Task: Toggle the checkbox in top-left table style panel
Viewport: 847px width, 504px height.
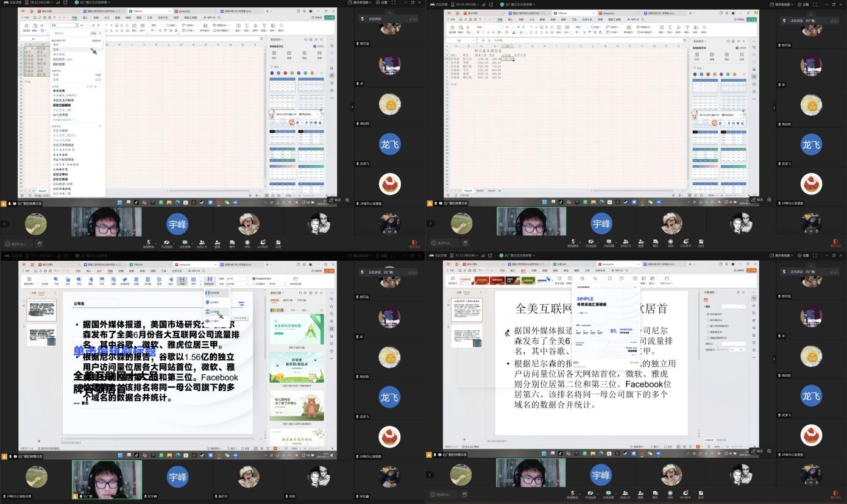Action: [x=314, y=46]
